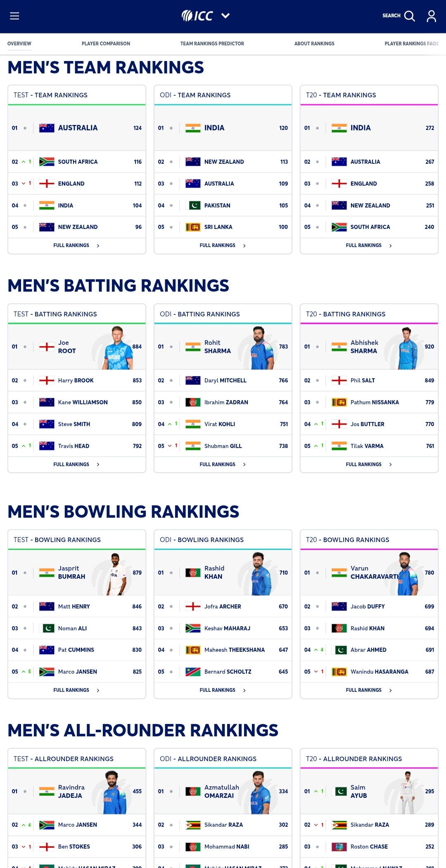Open Team Rankings Predictor tab
446x868 pixels.
pyautogui.click(x=212, y=44)
